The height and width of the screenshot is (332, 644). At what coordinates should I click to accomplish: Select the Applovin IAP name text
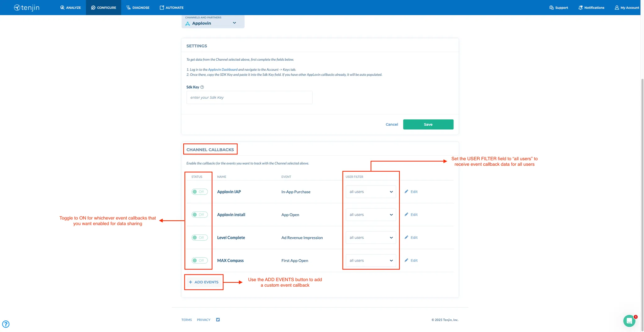[229, 192]
